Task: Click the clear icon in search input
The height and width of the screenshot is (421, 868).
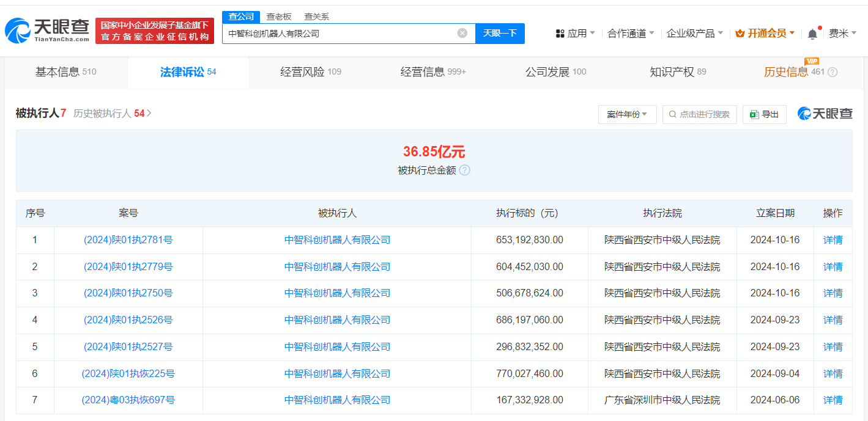Action: pyautogui.click(x=462, y=34)
